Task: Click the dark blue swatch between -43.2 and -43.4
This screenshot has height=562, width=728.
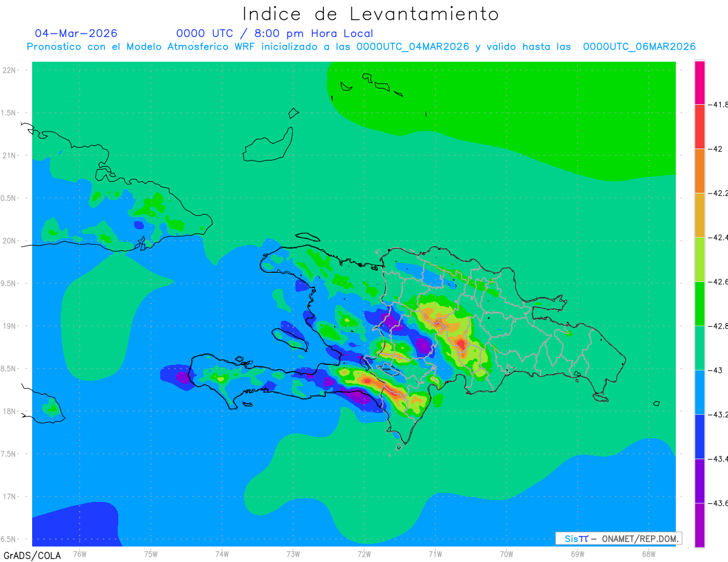Action: tap(699, 436)
